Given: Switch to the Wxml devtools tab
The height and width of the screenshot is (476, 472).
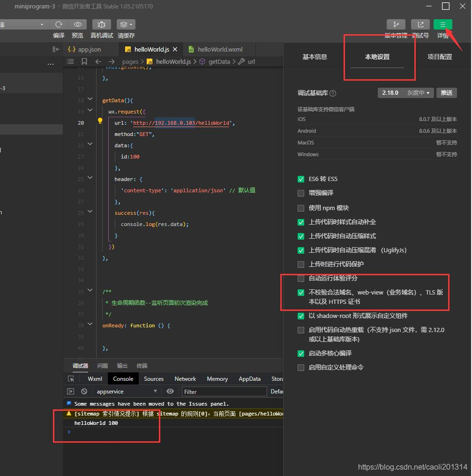Looking at the screenshot, I should tap(95, 379).
